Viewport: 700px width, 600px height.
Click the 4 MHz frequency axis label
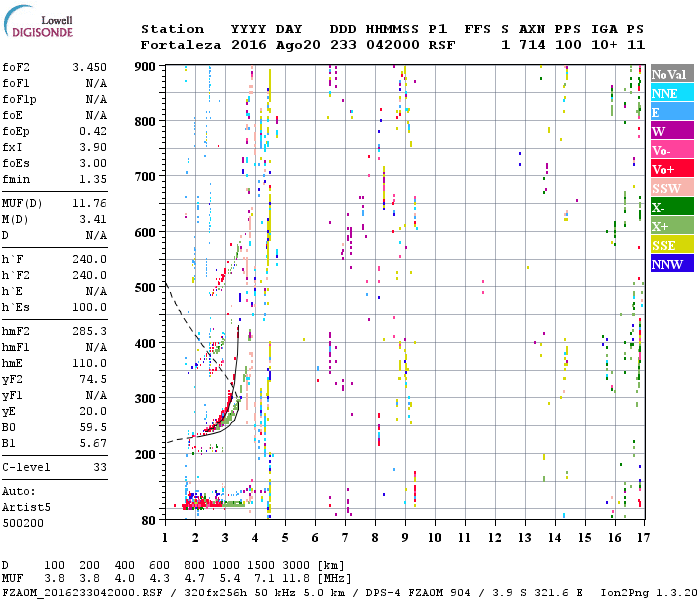coord(255,538)
